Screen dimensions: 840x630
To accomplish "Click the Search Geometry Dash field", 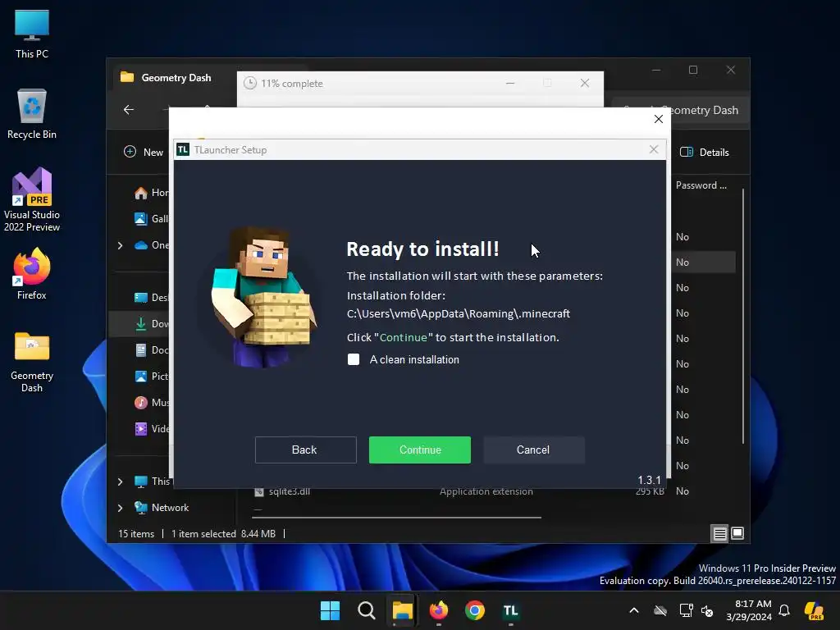I will [x=680, y=110].
